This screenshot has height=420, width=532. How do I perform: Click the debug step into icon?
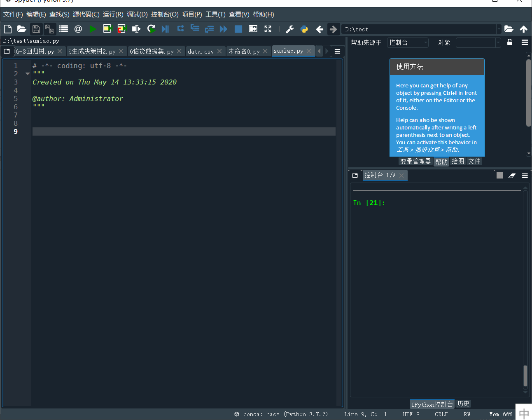click(x=195, y=29)
